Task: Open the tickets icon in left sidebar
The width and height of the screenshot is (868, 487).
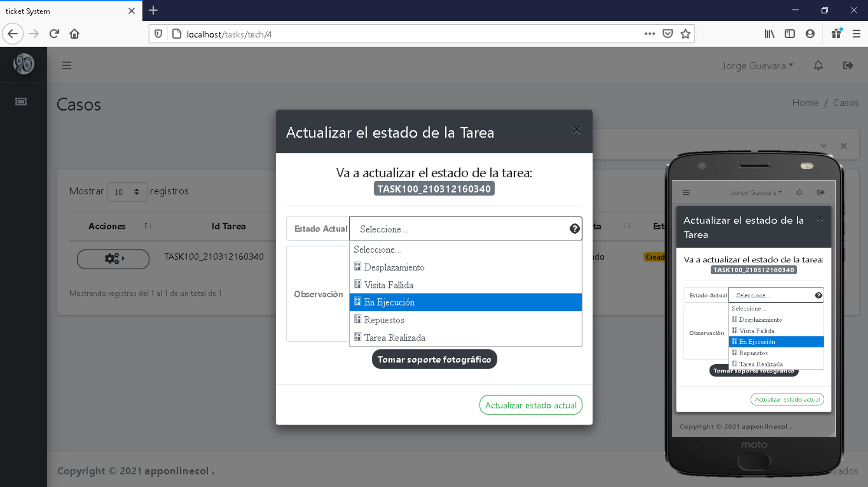Action: click(21, 101)
